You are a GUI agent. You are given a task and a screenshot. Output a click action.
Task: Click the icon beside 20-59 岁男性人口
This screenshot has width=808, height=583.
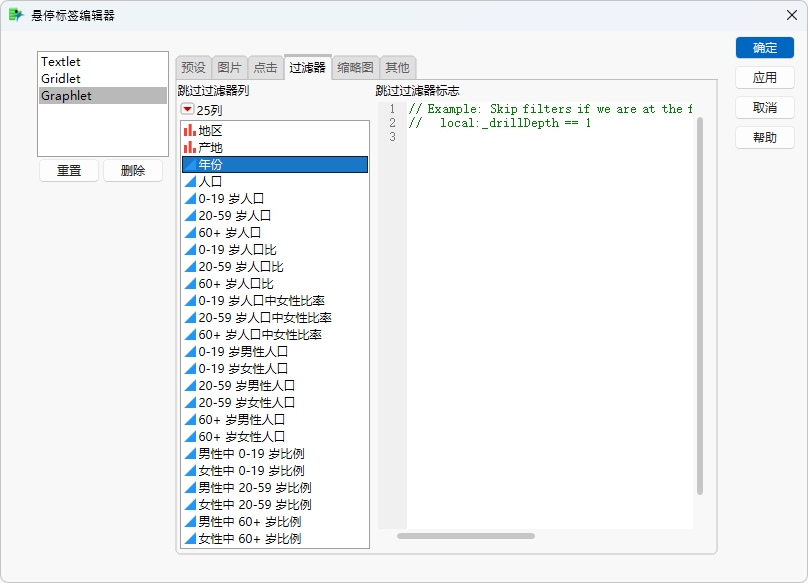pos(190,386)
